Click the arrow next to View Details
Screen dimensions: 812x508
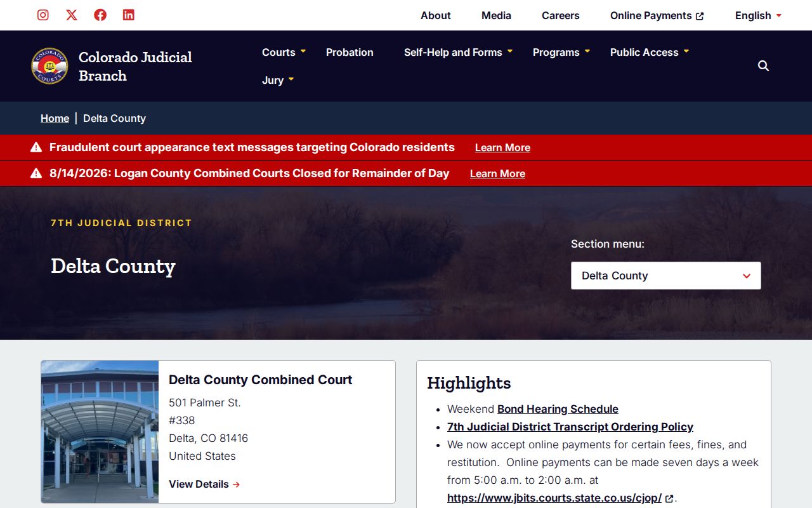point(237,485)
